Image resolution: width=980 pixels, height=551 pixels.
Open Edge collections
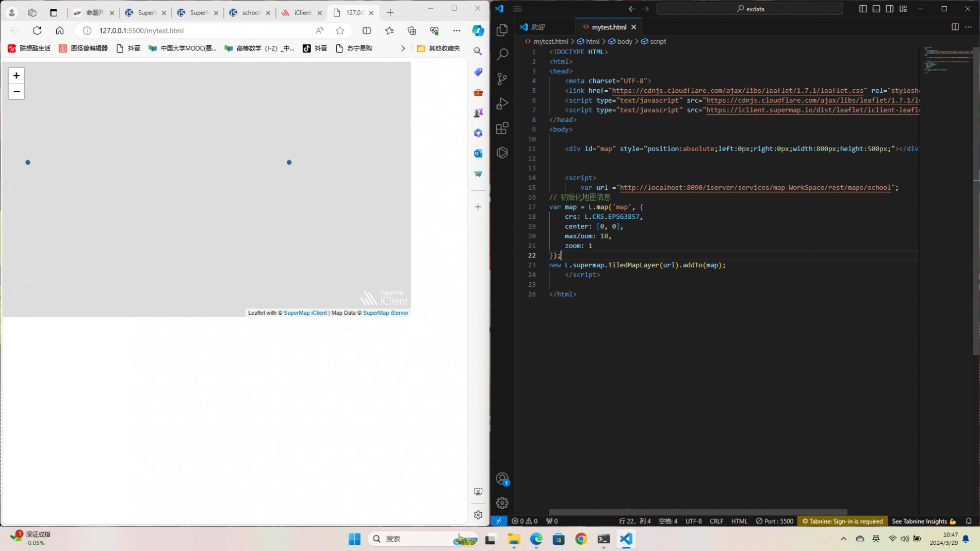[412, 30]
